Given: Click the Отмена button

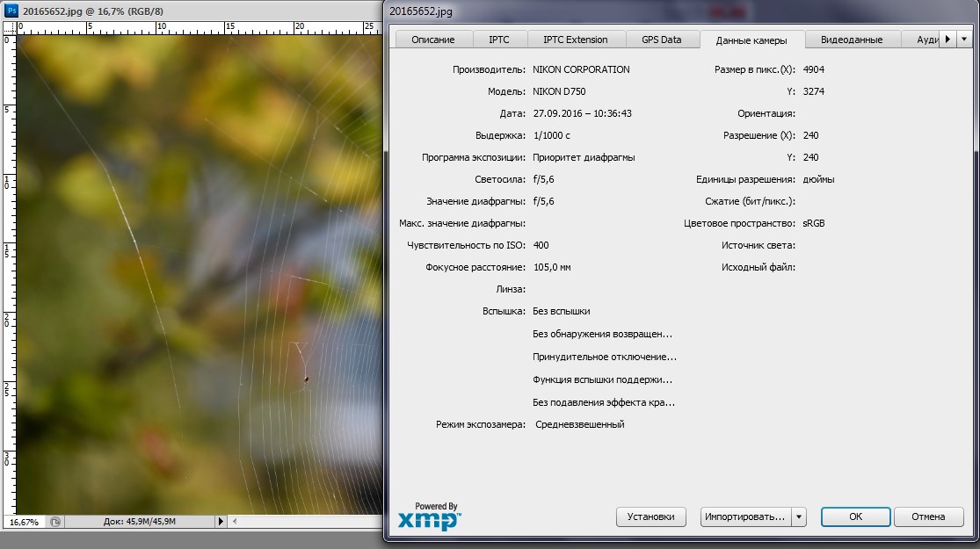Looking at the screenshot, I should 928,516.
